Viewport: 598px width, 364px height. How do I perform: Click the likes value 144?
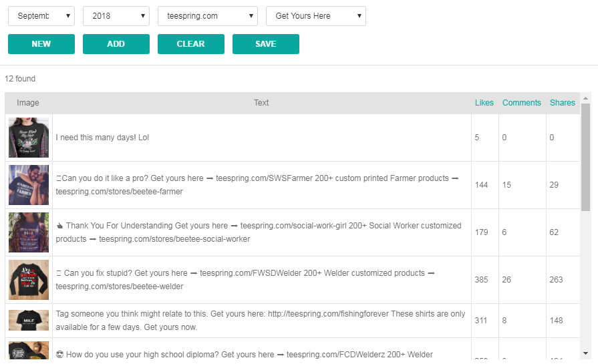click(x=481, y=185)
